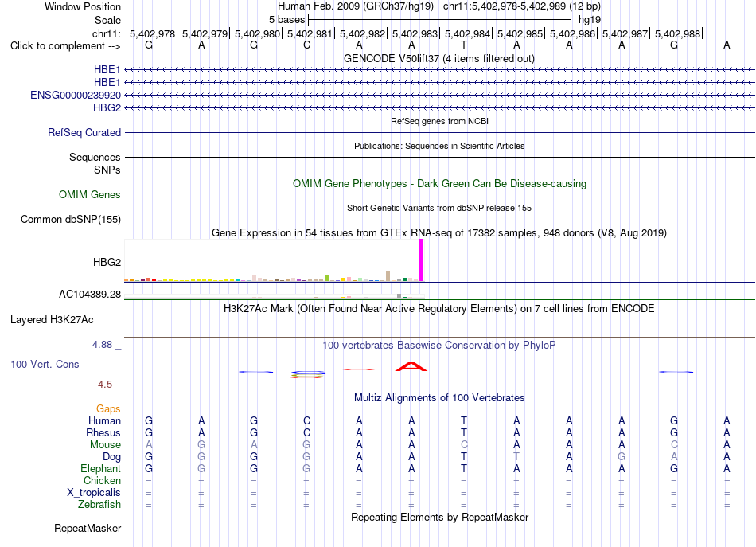Click the -4.5 PhyloP lower scale value
Image resolution: width=756 pixels, height=547 pixels.
click(x=103, y=385)
